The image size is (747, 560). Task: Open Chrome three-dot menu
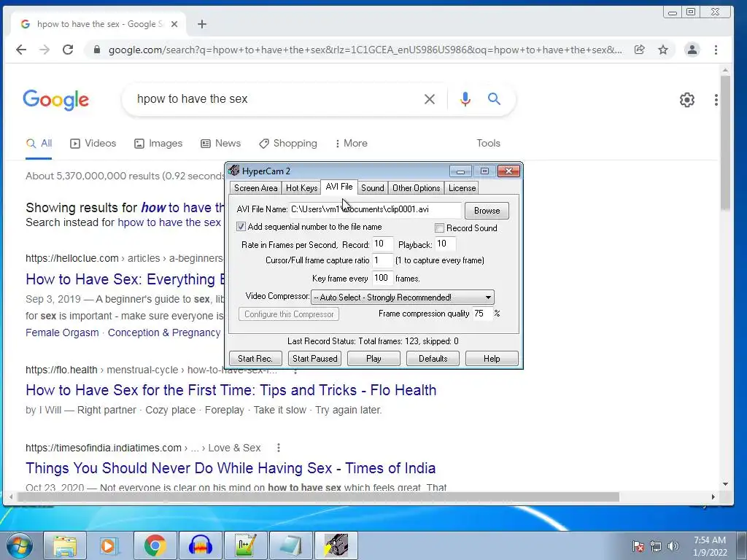click(716, 50)
